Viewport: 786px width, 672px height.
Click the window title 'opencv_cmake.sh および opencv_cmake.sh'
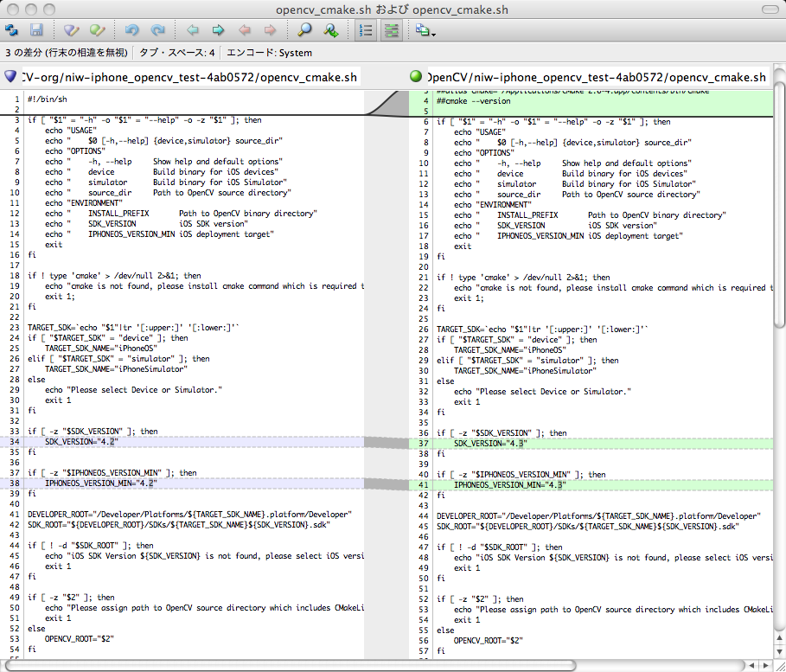392,10
